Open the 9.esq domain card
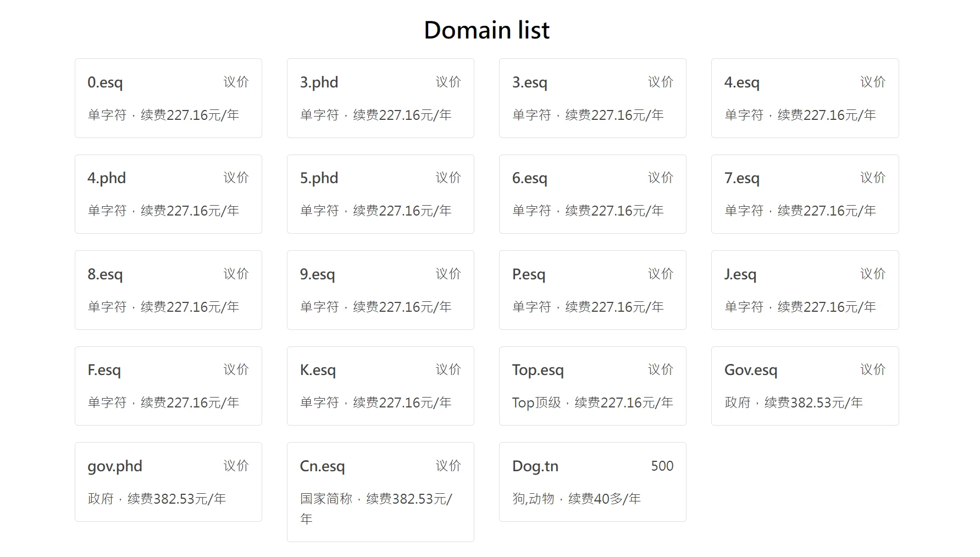The width and height of the screenshot is (980, 557). coord(380,290)
